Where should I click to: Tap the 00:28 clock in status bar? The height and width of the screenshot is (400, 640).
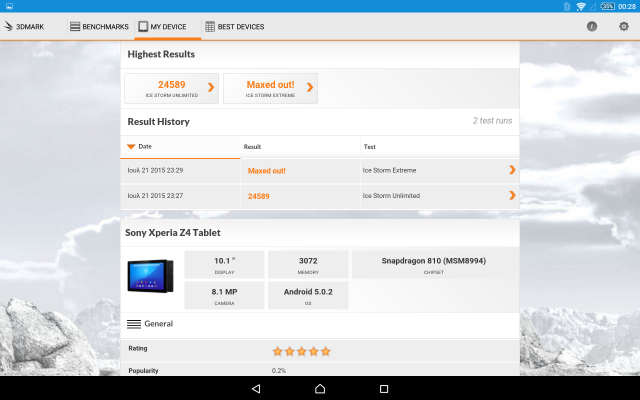pos(627,6)
